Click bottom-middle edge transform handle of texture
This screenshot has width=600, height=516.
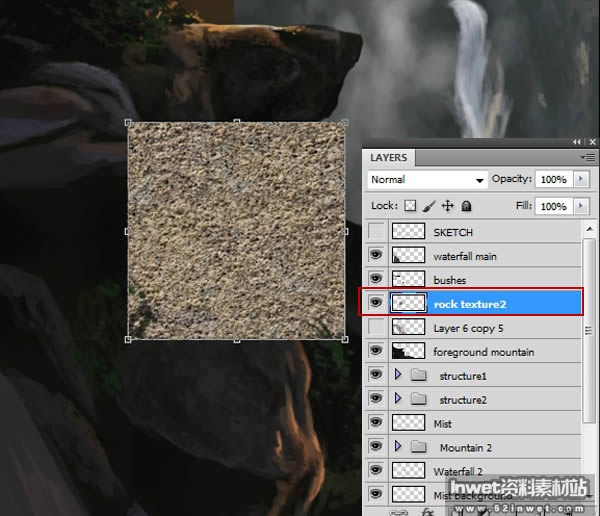(x=237, y=340)
